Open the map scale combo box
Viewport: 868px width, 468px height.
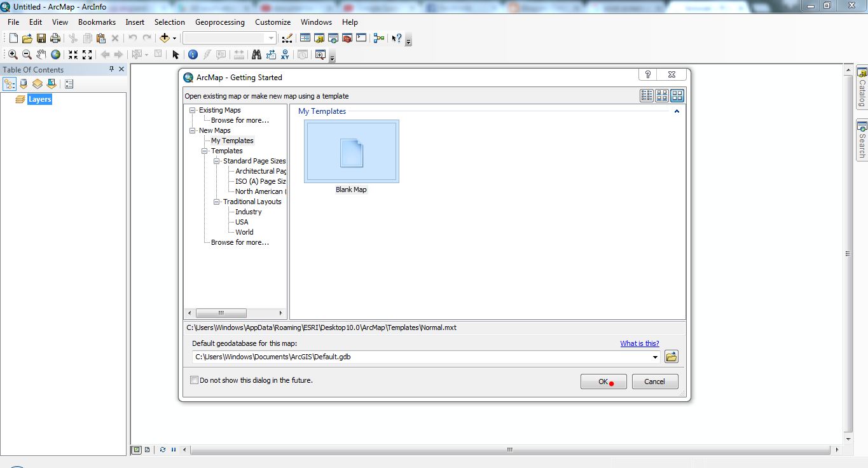(230, 38)
